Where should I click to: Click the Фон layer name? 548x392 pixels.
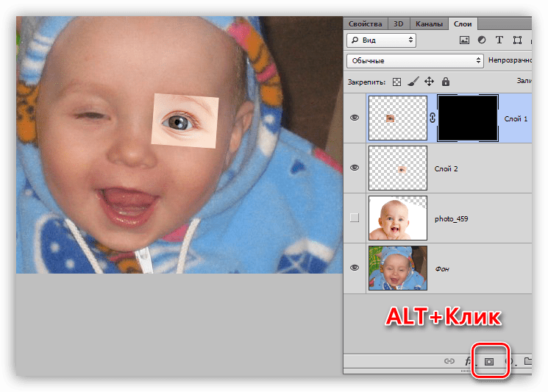[442, 269]
